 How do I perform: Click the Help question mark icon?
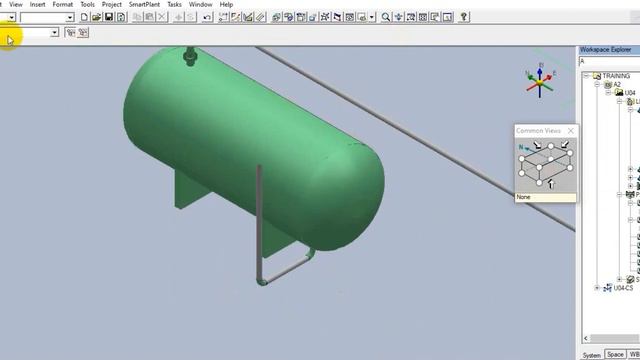(x=464, y=17)
